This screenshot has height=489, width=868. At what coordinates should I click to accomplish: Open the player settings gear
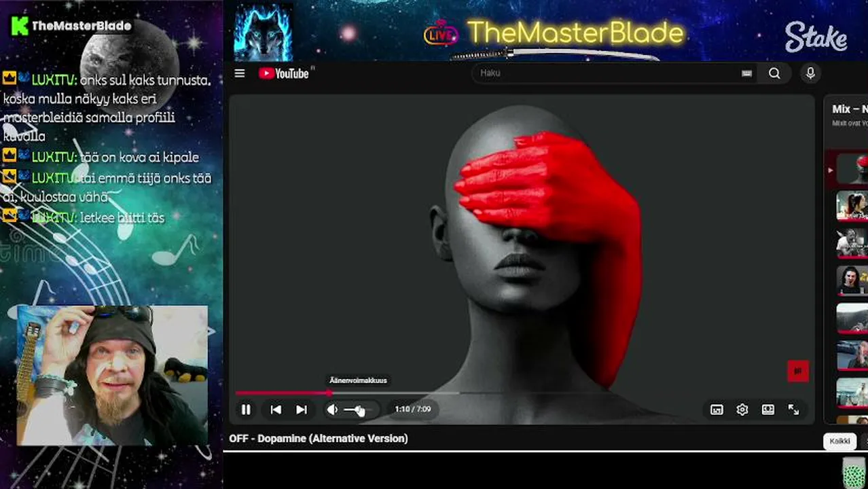click(742, 410)
